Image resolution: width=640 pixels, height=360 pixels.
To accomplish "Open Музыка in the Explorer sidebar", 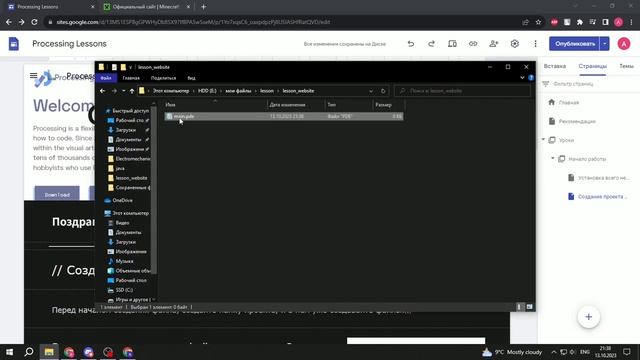I will tap(121, 261).
